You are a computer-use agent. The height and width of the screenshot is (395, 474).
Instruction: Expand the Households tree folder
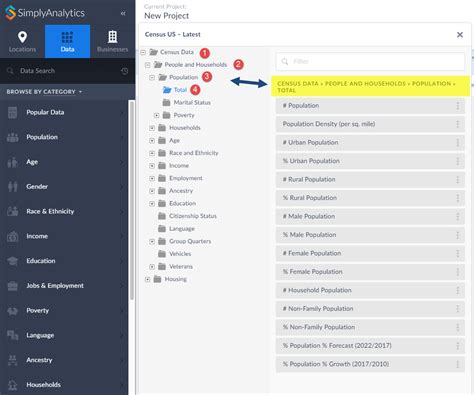[x=152, y=128]
